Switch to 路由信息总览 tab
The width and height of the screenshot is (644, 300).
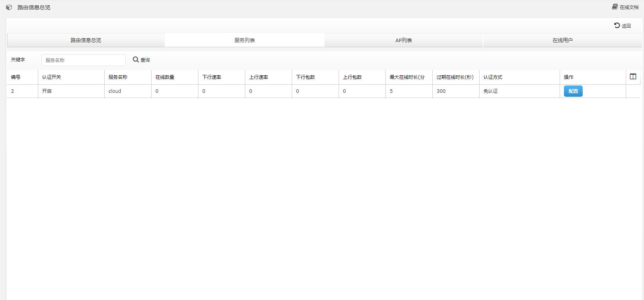(x=86, y=40)
